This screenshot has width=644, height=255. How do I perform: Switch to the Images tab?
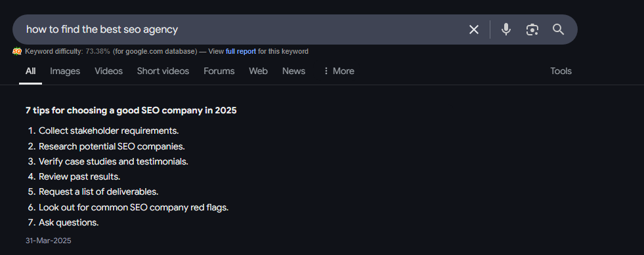point(65,71)
